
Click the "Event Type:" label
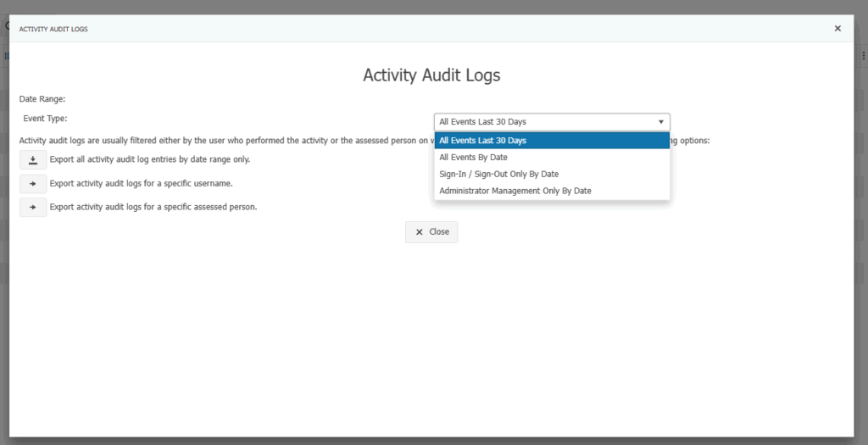(45, 119)
